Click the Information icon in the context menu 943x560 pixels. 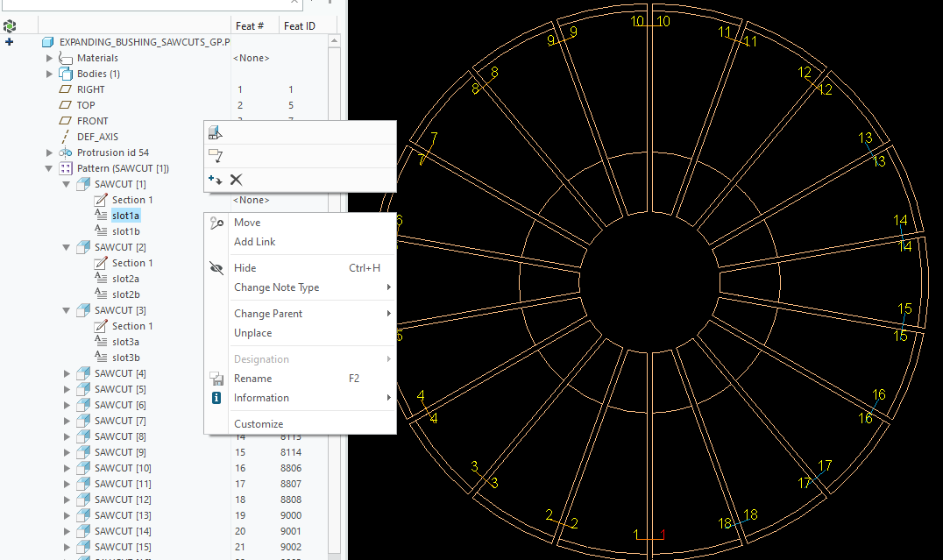[x=215, y=397]
